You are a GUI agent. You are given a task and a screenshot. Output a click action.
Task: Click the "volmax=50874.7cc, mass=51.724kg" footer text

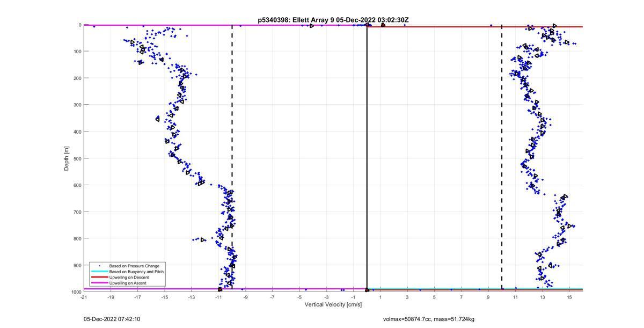429,319
